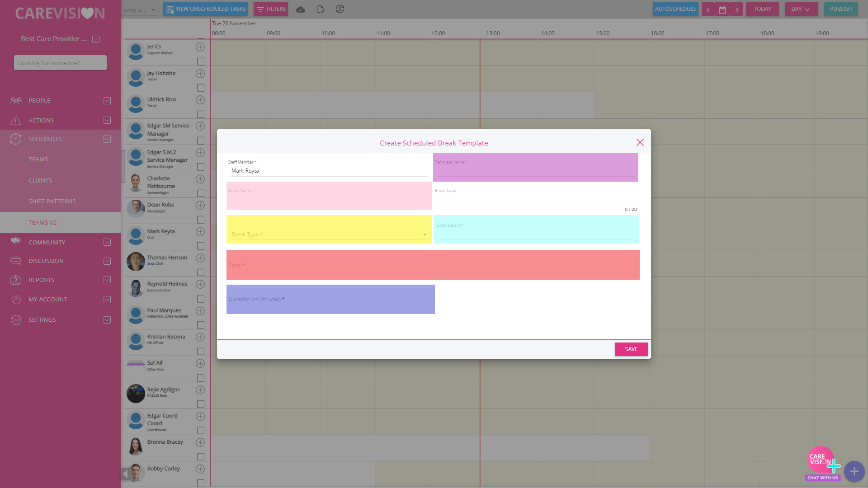Tick checkbox for Thomas Henson row

201,272
